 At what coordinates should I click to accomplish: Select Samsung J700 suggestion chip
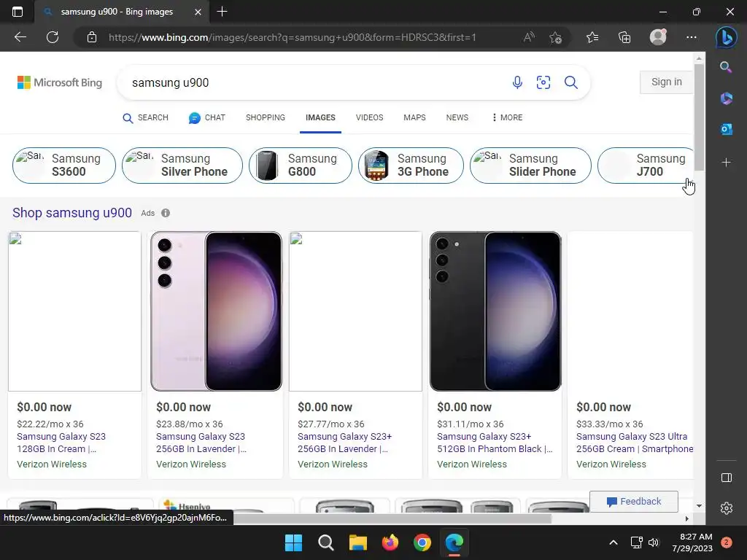pos(645,166)
